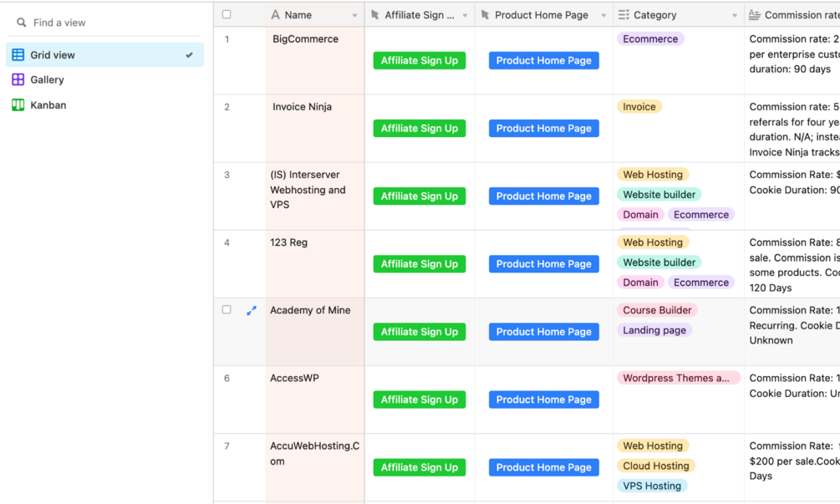The height and width of the screenshot is (504, 840).
Task: Click row number 1 for BigCommerce
Action: coord(227,39)
